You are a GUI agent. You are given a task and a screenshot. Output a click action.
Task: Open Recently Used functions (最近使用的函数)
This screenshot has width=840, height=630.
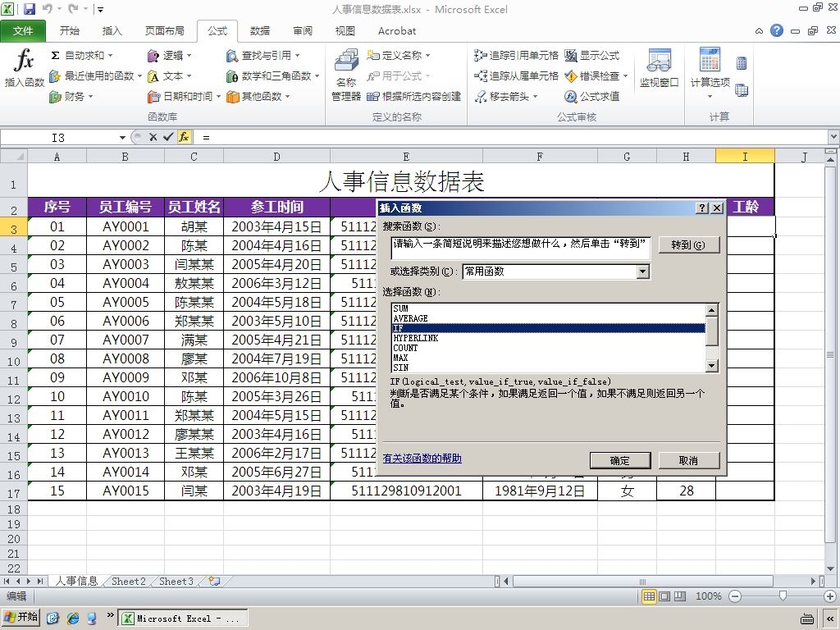[x=95, y=76]
